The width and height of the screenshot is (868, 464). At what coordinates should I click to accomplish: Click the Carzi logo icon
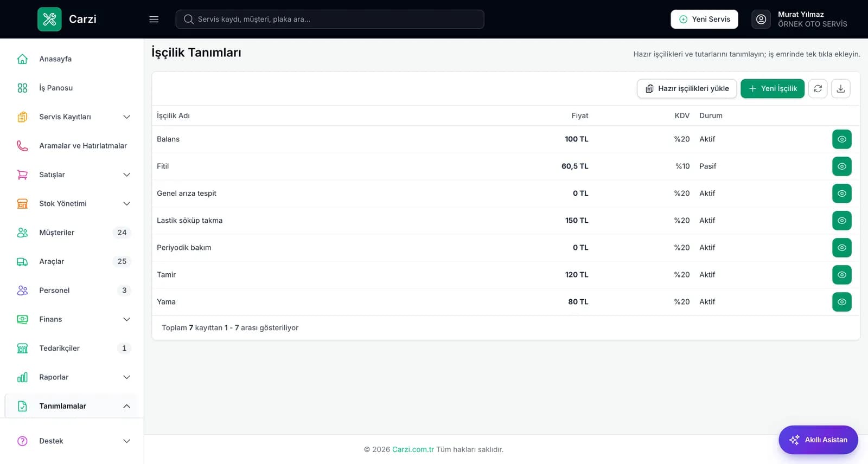[x=49, y=19]
